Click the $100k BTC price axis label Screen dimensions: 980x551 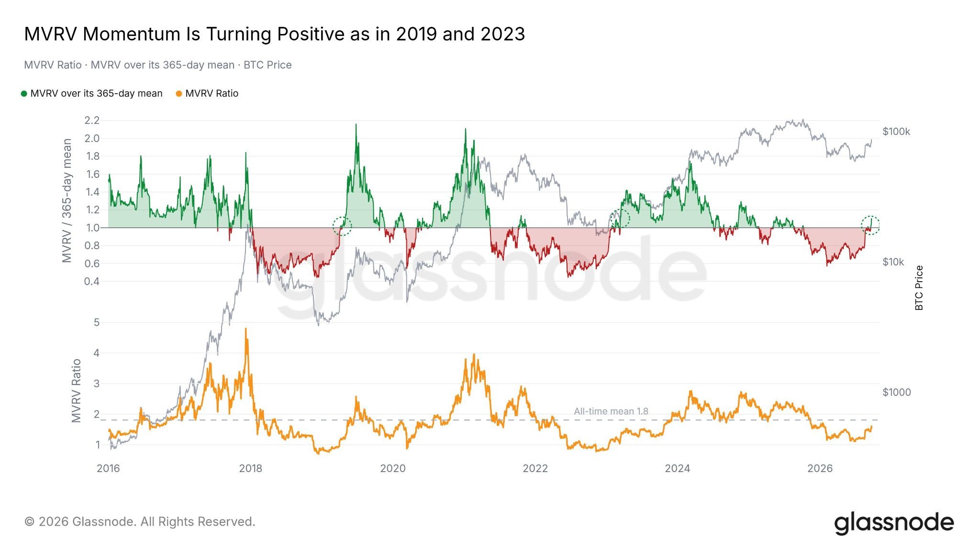point(896,132)
